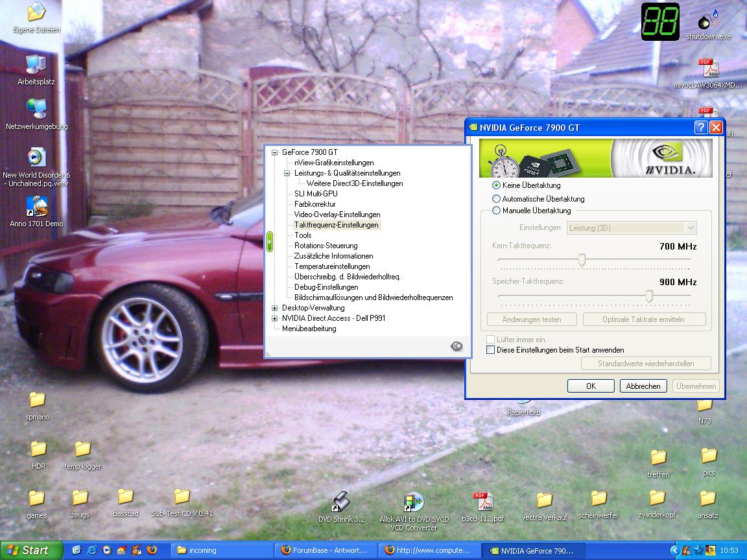Viewport: 747px width, 560px height.
Task: Select the scheinwerfer folder
Action: pyautogui.click(x=599, y=505)
